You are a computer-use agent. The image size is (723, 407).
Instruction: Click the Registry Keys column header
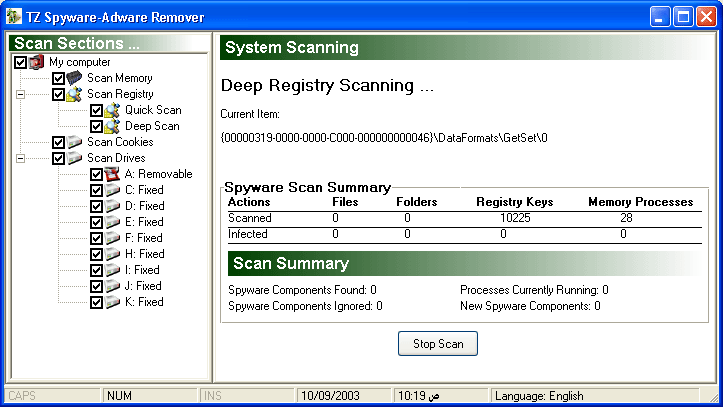(515, 202)
